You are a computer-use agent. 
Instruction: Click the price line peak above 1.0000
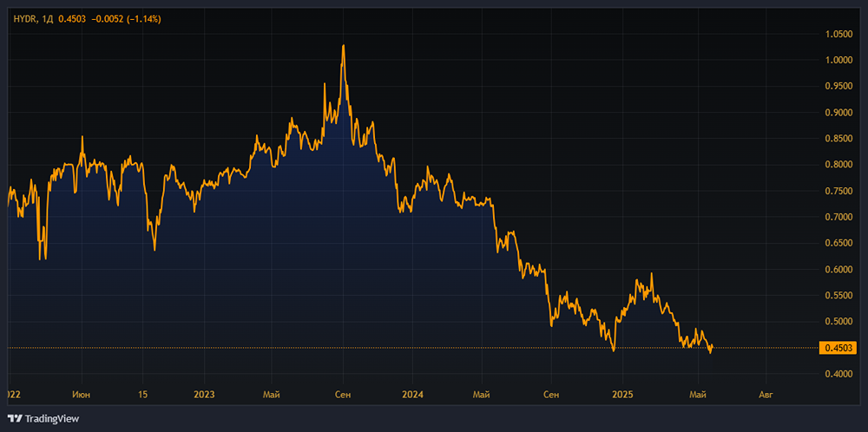point(344,47)
